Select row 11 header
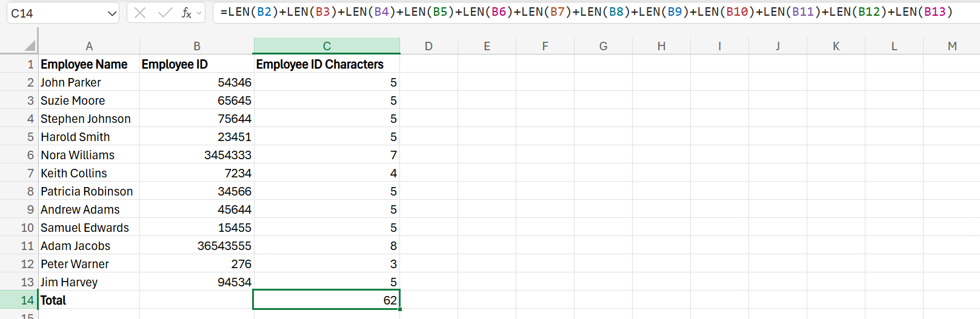Viewport: 980px width, 319px height. [x=19, y=246]
